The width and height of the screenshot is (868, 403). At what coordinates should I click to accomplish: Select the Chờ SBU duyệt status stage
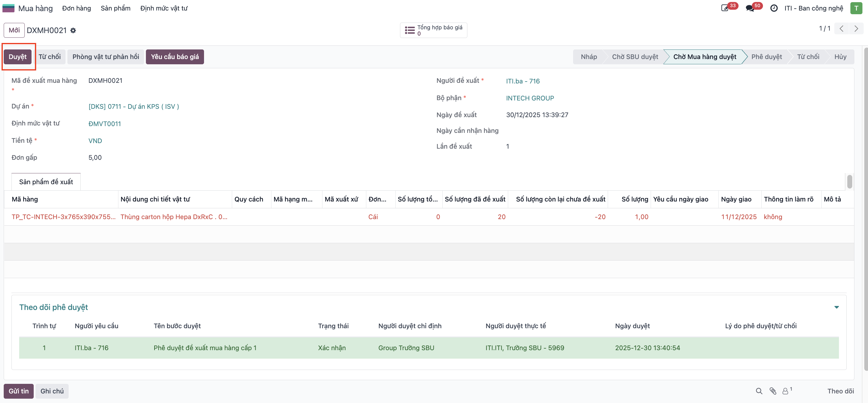[635, 57]
